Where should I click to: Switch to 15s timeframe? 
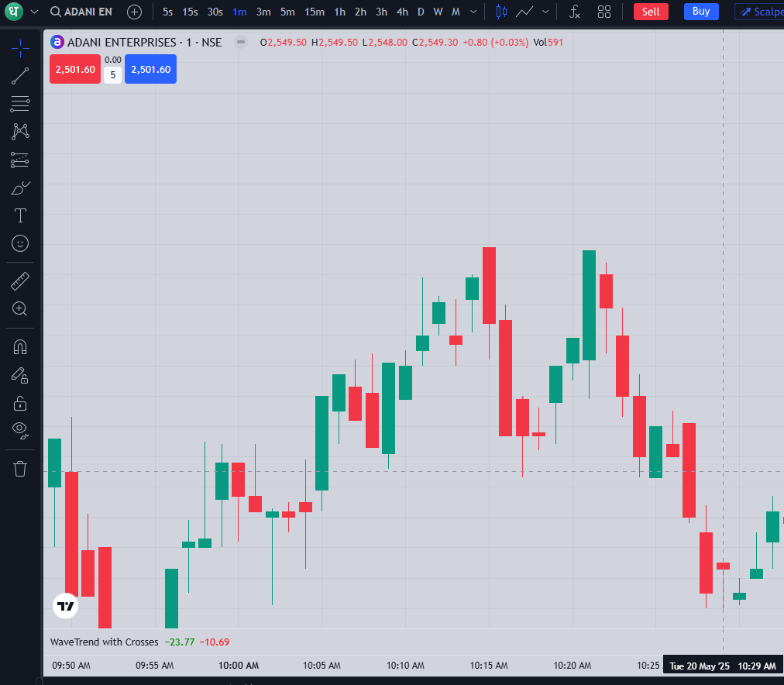(190, 12)
